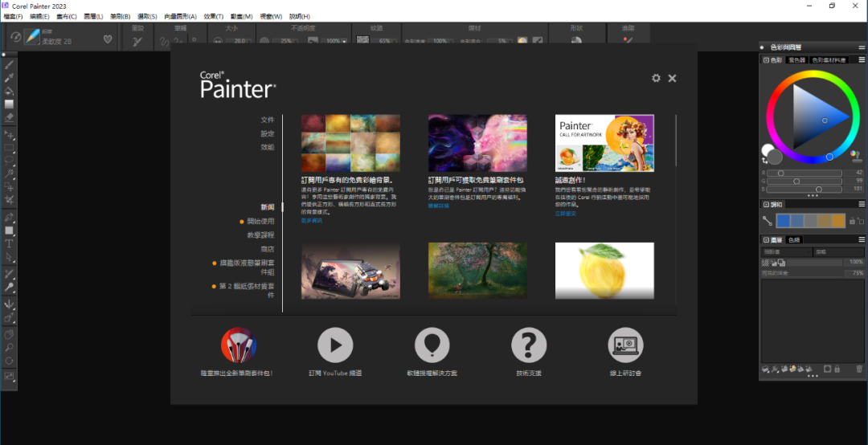Screen dimensions: 868x445
Task: Open the lemon painting thumbnail
Action: [x=604, y=271]
